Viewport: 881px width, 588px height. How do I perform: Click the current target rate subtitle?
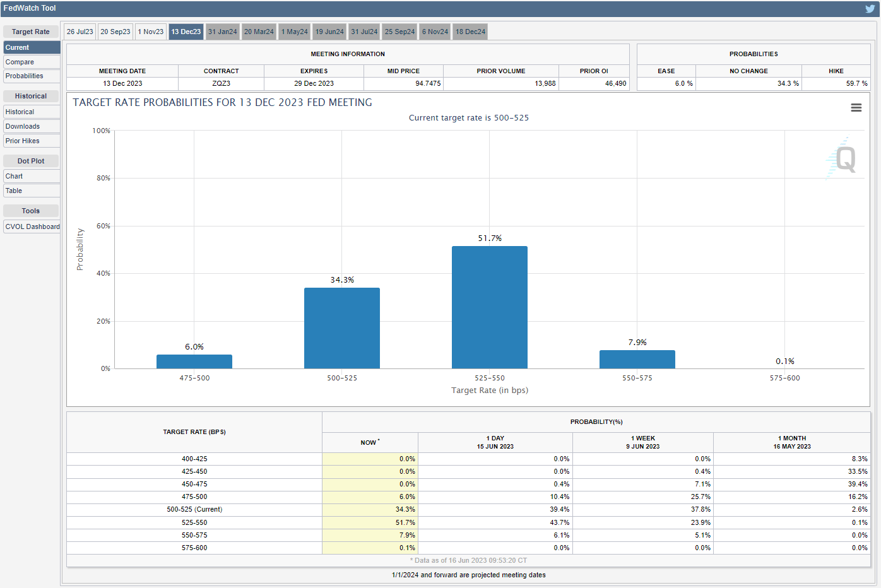(x=469, y=118)
